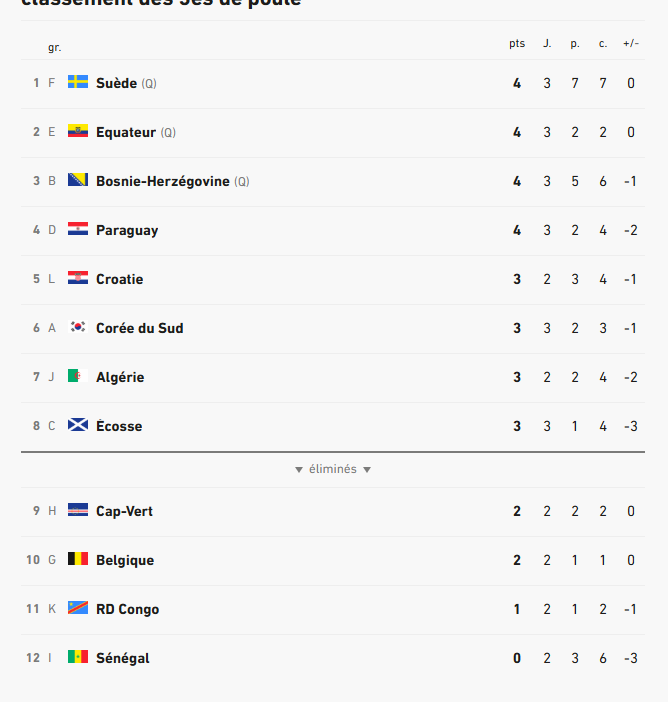Open the Croatie team link
This screenshot has height=702, width=668.
(x=120, y=279)
